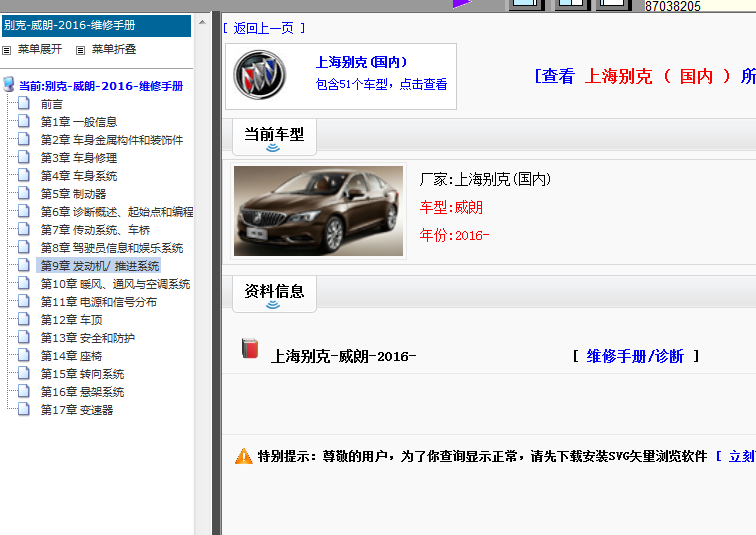The height and width of the screenshot is (535, 756).
Task: Click the 菜单展开 expand-all icon
Action: [x=7, y=50]
